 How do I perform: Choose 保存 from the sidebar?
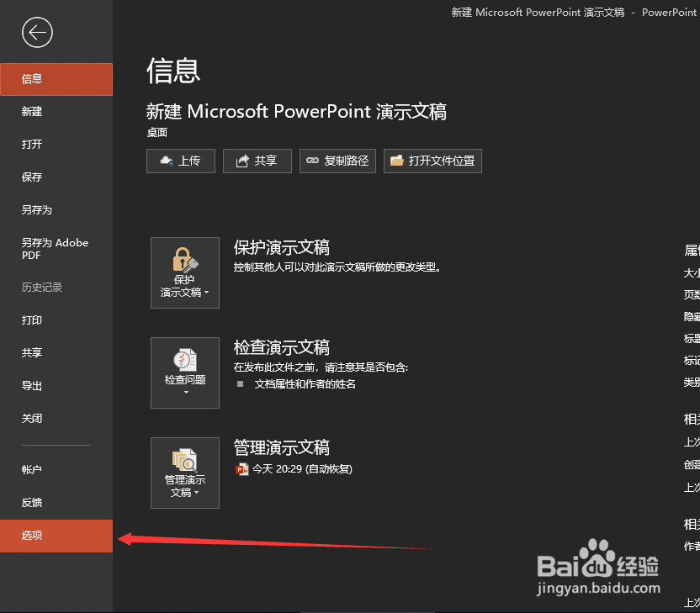tap(56, 177)
